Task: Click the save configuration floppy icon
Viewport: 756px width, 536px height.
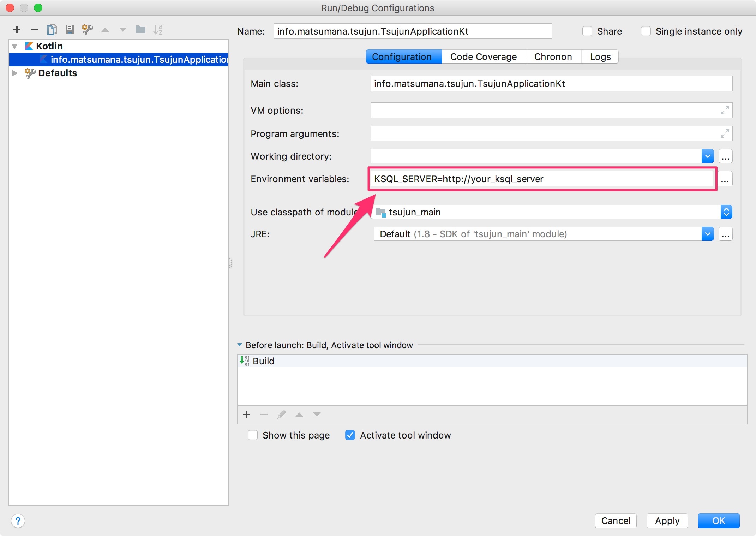Action: pos(70,30)
